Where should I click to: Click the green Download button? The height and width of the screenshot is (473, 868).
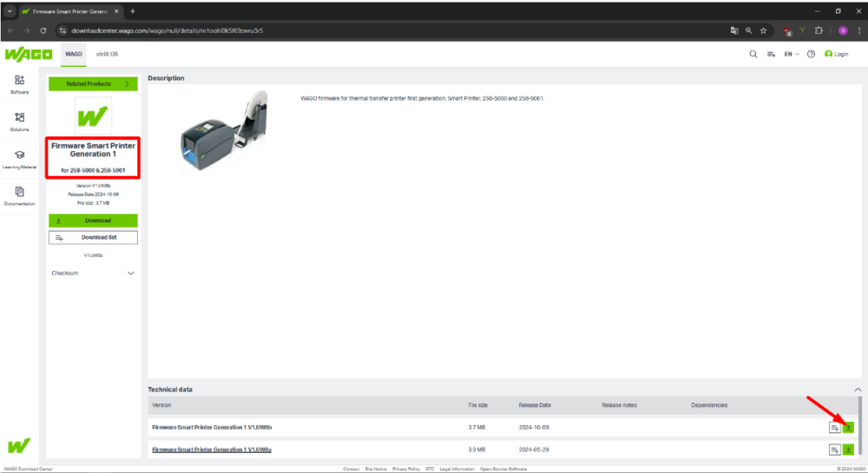coord(93,220)
